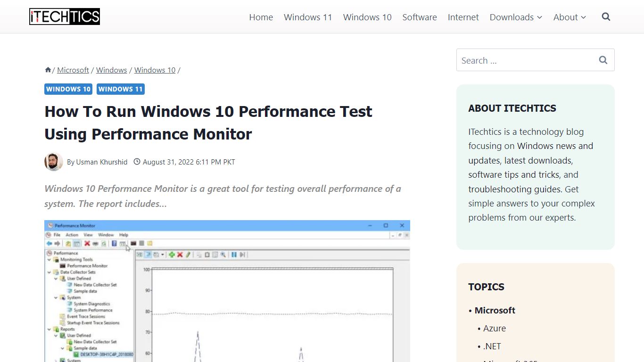Select the WINDOWS 11 category tag
Image resolution: width=644 pixels, height=362 pixels.
click(121, 89)
